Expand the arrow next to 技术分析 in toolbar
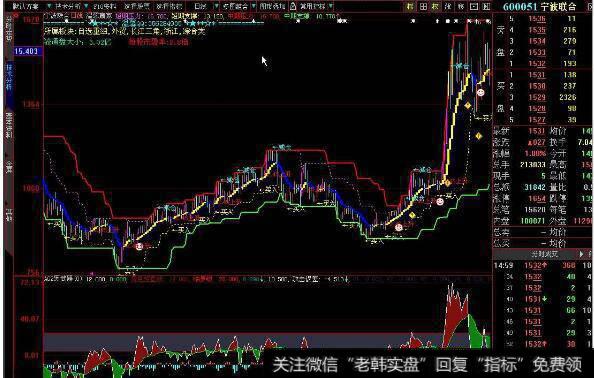 (86, 6)
